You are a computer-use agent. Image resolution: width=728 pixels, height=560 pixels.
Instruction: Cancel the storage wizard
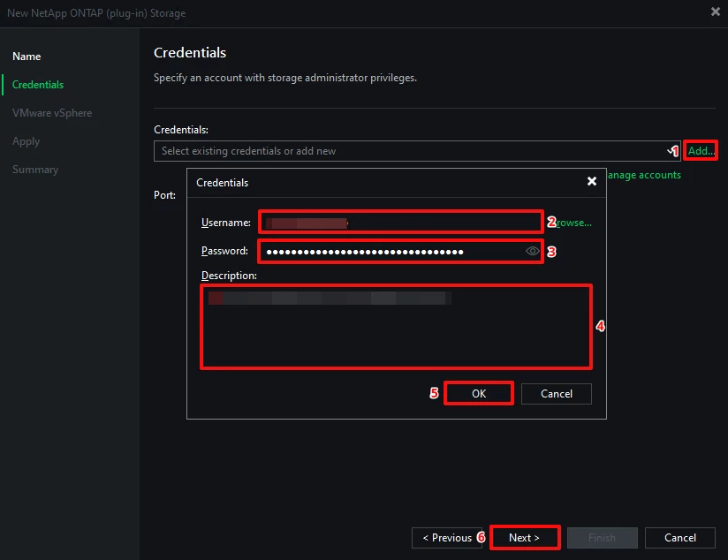(679, 538)
